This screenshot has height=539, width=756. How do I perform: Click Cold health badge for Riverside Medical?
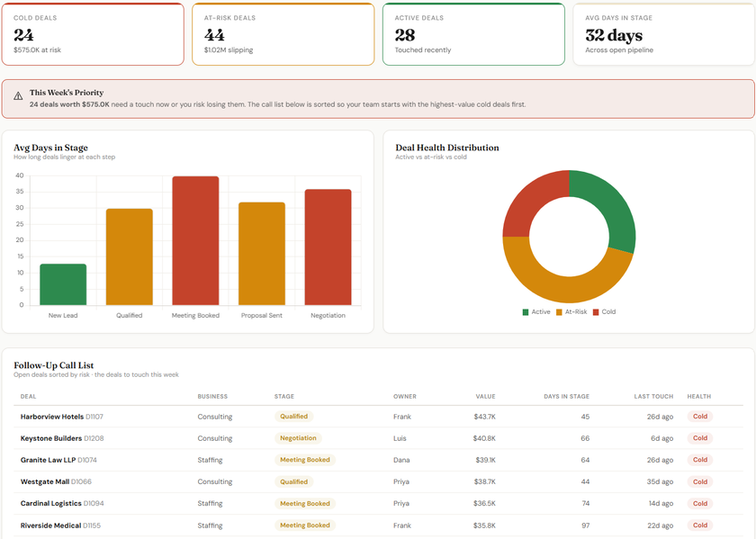(700, 526)
